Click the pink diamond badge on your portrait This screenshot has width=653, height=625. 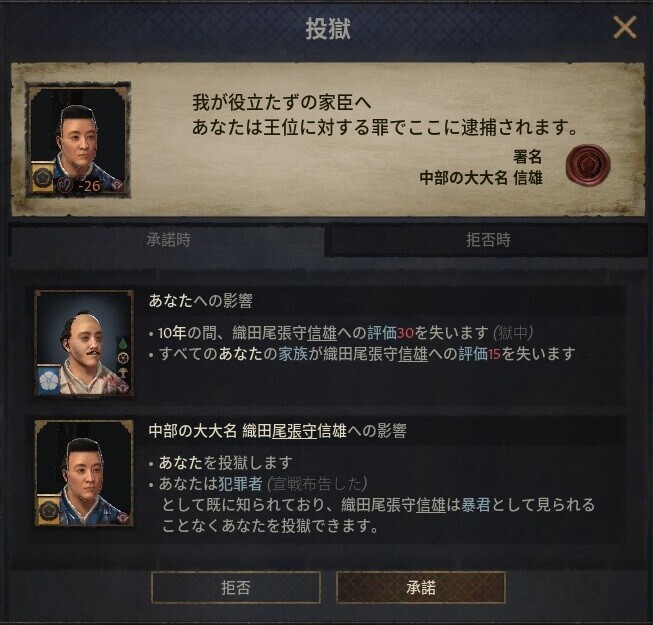pos(124,388)
